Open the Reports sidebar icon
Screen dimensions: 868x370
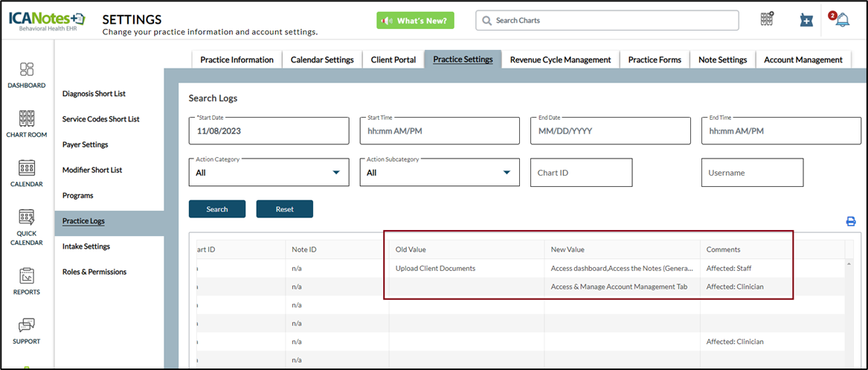(27, 276)
